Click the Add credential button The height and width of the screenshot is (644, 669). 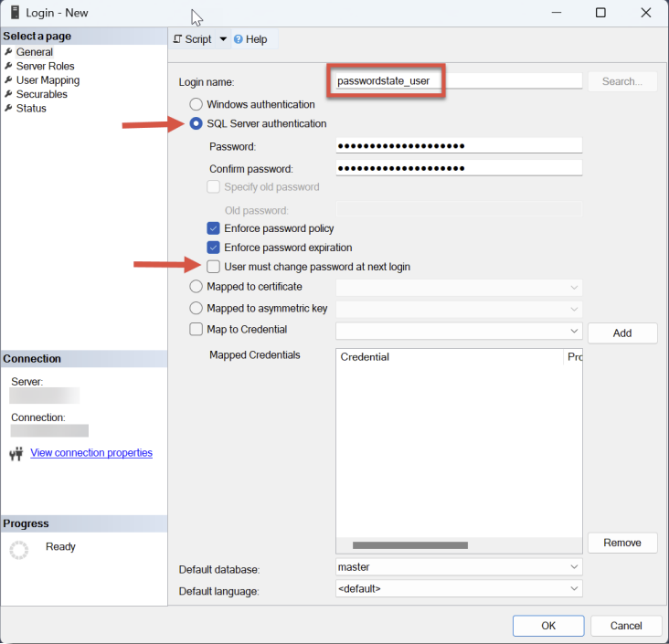pyautogui.click(x=622, y=333)
